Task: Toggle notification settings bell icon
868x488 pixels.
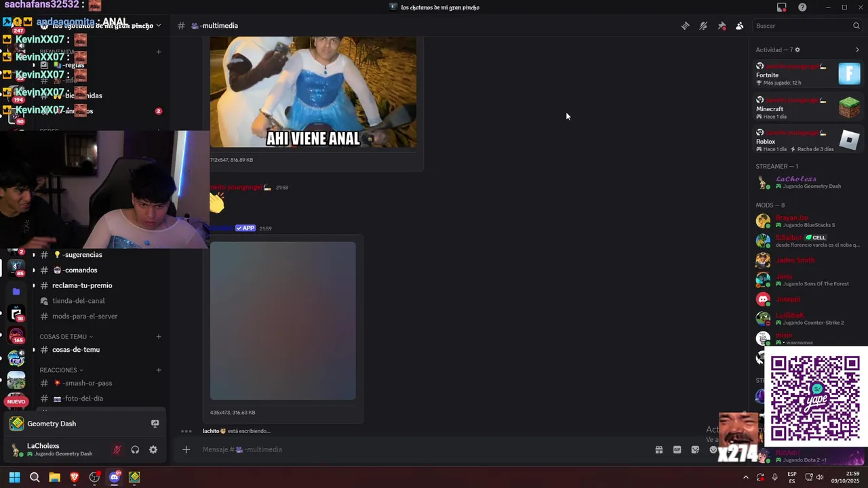Action: (703, 26)
